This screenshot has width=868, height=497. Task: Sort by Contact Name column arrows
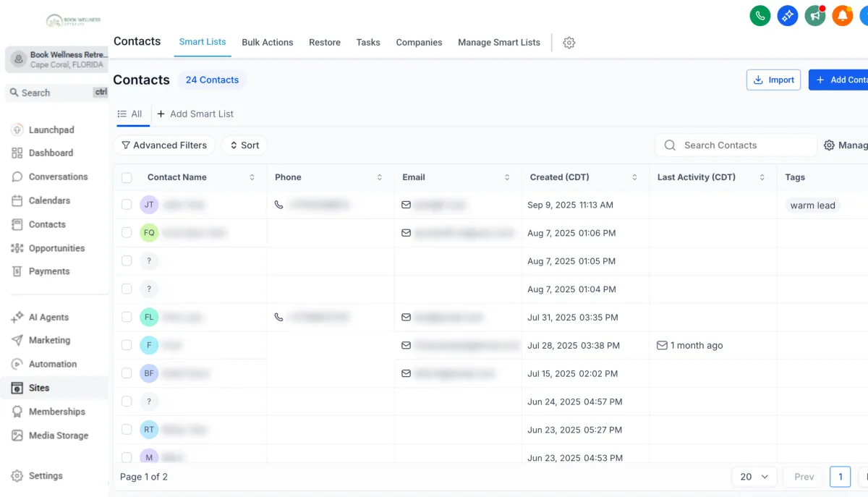tap(252, 177)
